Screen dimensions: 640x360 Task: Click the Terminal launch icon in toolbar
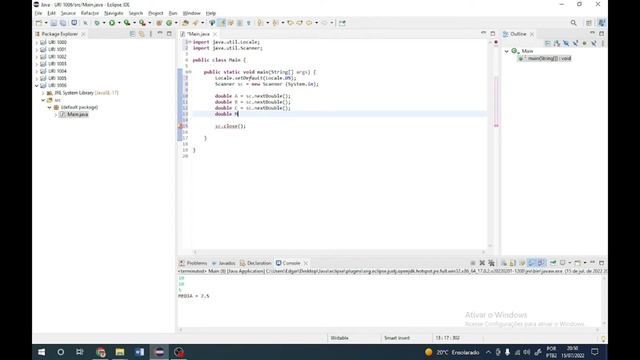click(x=74, y=23)
